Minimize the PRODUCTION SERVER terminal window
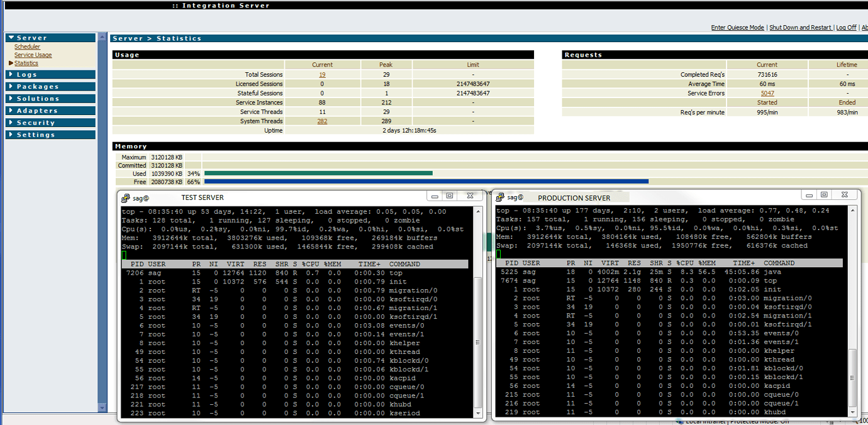Image resolution: width=868 pixels, height=425 pixels. [x=808, y=195]
